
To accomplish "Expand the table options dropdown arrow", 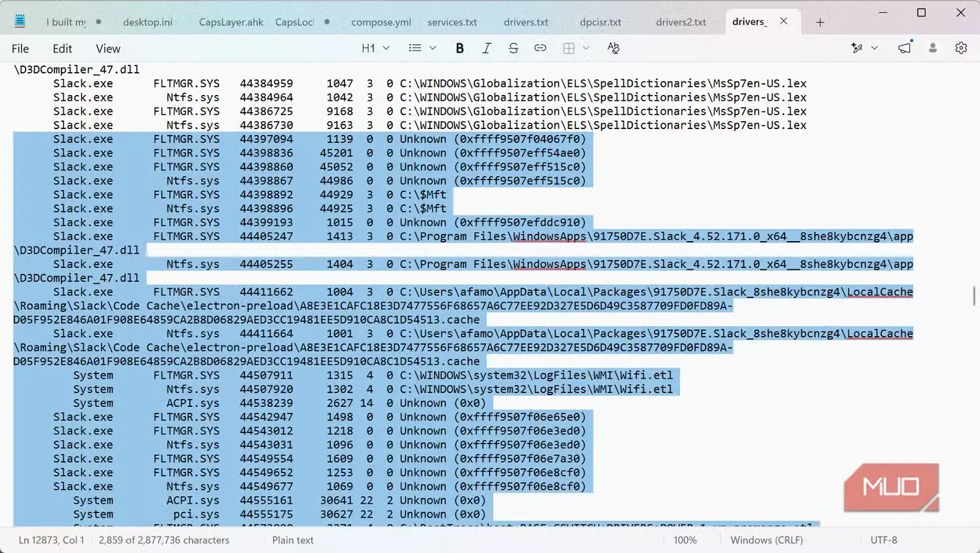I will click(x=586, y=48).
